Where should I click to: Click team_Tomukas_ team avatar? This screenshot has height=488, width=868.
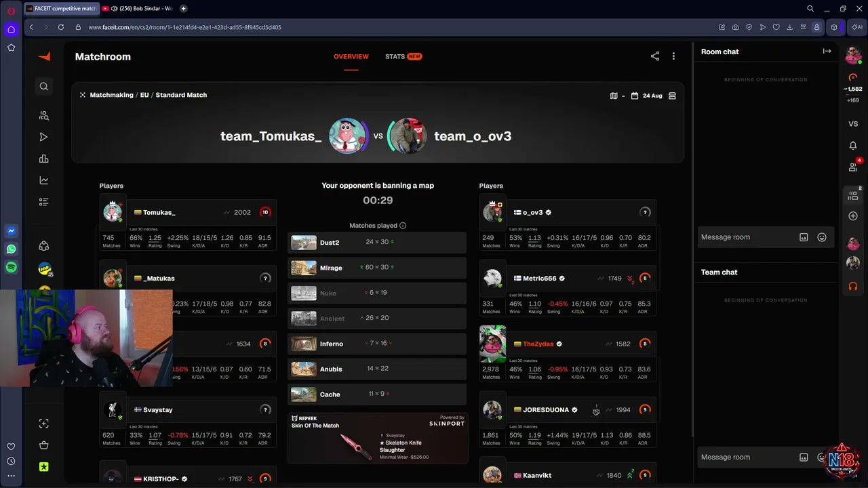tap(348, 136)
